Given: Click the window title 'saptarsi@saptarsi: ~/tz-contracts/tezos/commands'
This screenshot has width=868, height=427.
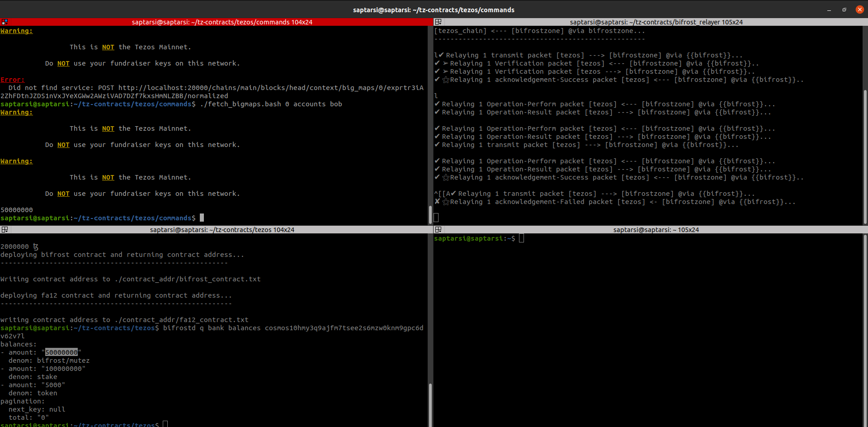Looking at the screenshot, I should pyautogui.click(x=434, y=10).
